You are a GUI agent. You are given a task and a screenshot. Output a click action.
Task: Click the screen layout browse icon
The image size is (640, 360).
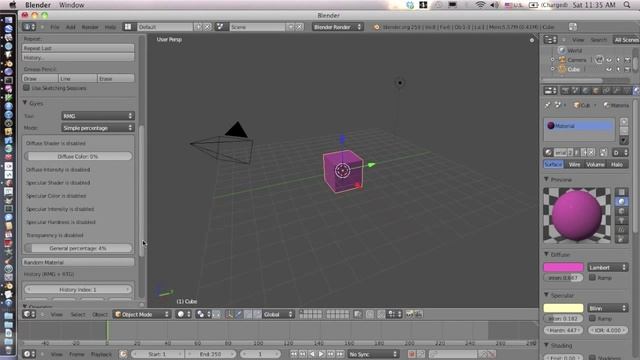pyautogui.click(x=128, y=27)
